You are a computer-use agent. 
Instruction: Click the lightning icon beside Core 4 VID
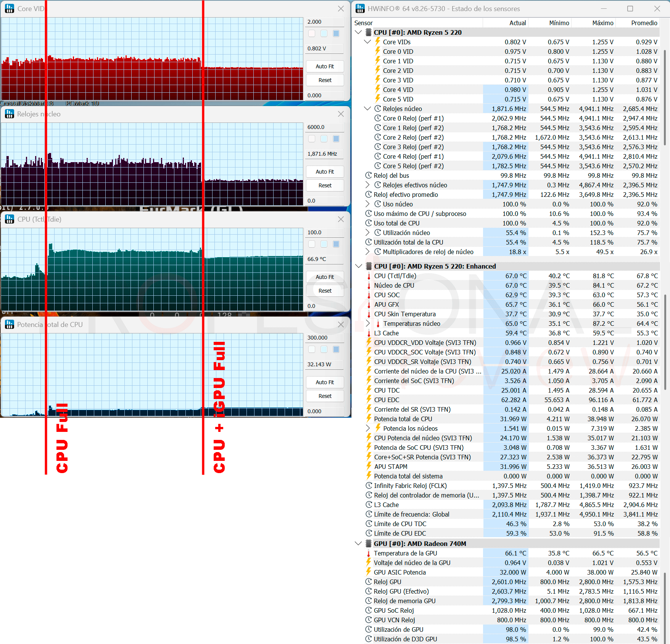[x=378, y=89]
